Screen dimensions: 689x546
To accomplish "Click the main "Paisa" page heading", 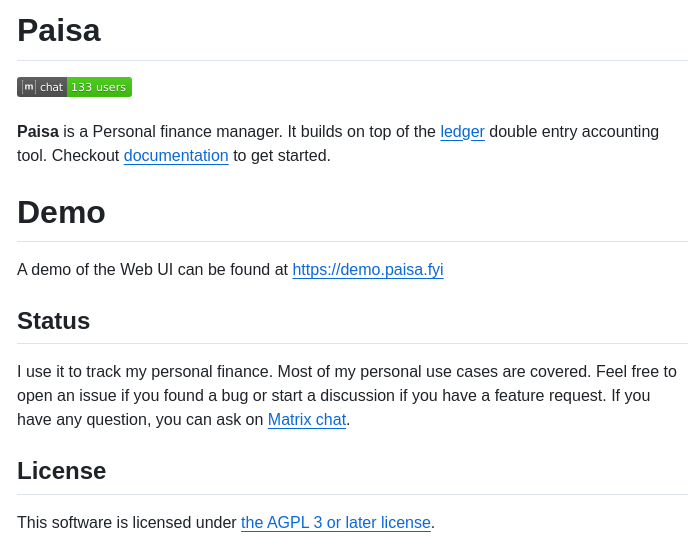I will click(x=59, y=30).
